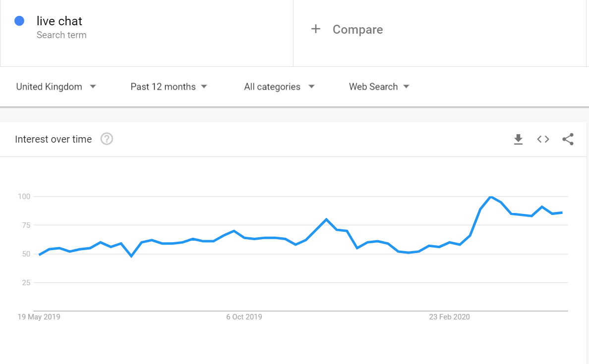Select the 23 Feb 2020 axis label

click(x=449, y=317)
